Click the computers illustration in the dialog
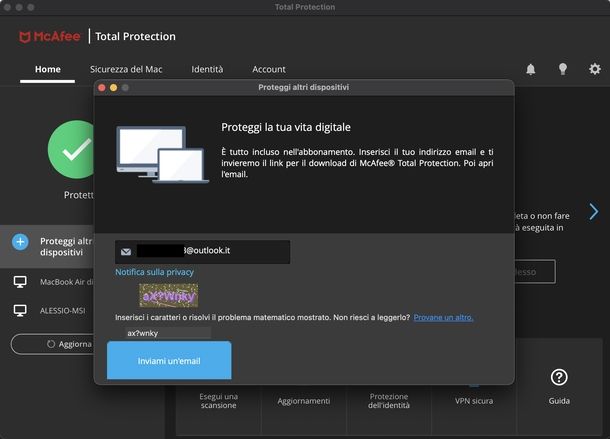 pos(162,154)
